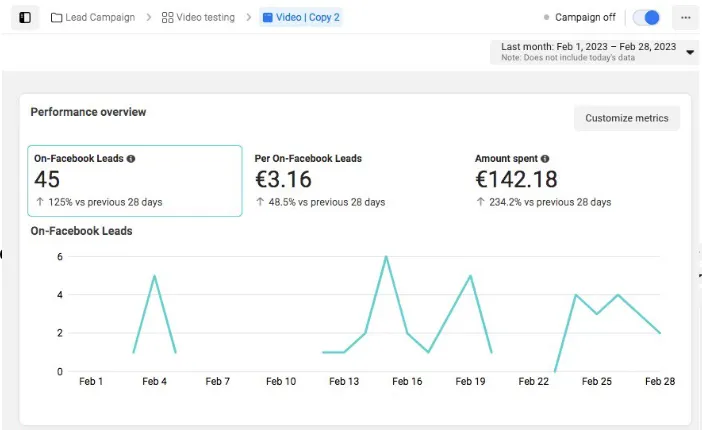Open the three-dots more options menu
This screenshot has width=702, height=430.
pyautogui.click(x=685, y=17)
